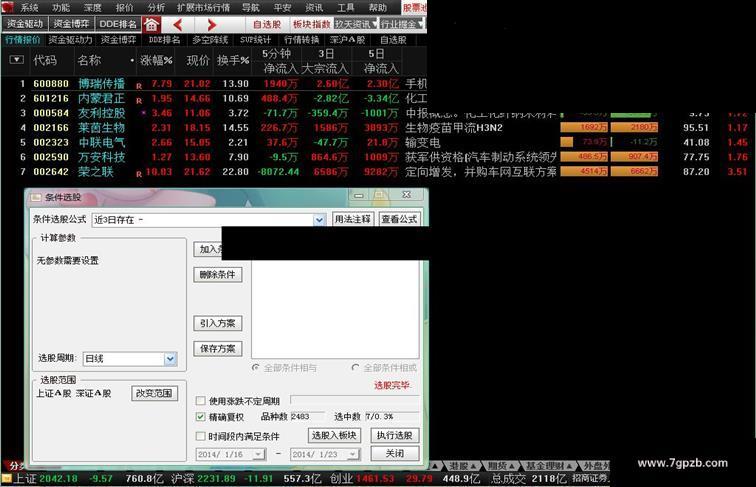This screenshot has height=487, width=756.
Task: Click 用法注释 button
Action: (x=353, y=219)
